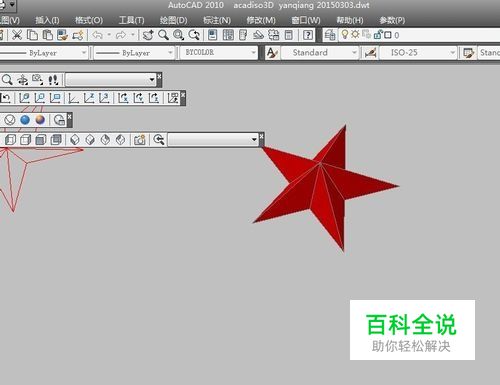Open the QuickCalc calculator icon

click(x=289, y=35)
